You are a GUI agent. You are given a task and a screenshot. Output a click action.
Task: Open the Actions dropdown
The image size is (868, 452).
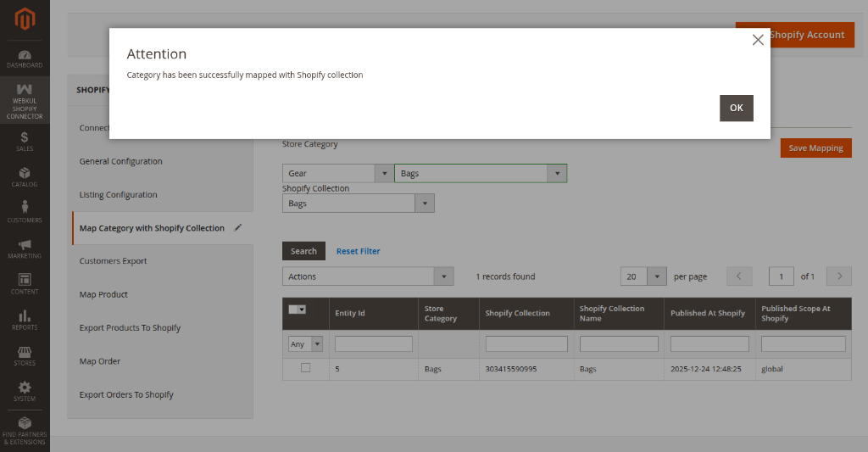tap(368, 276)
